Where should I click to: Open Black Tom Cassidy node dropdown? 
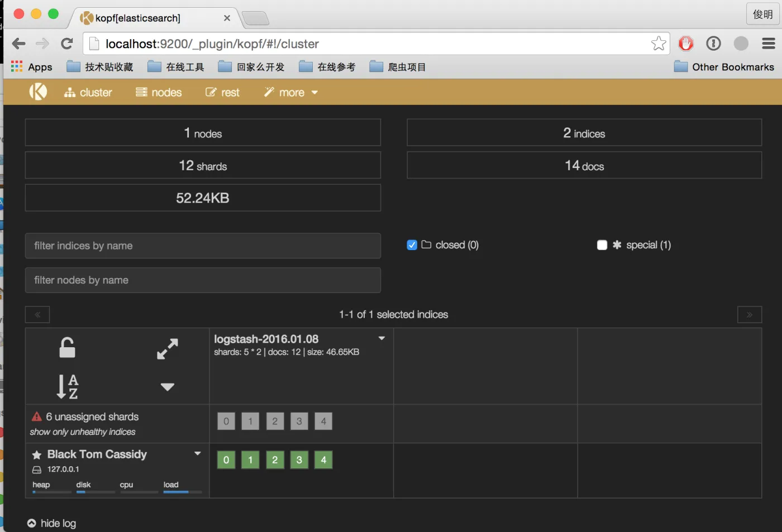pyautogui.click(x=197, y=453)
